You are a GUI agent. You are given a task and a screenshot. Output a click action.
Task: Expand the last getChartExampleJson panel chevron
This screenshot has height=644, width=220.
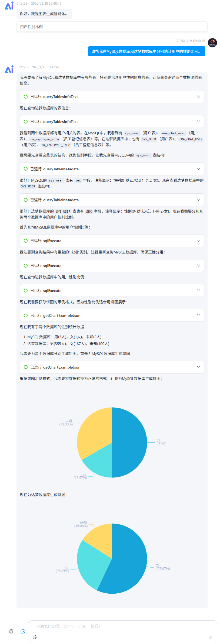pos(198,367)
